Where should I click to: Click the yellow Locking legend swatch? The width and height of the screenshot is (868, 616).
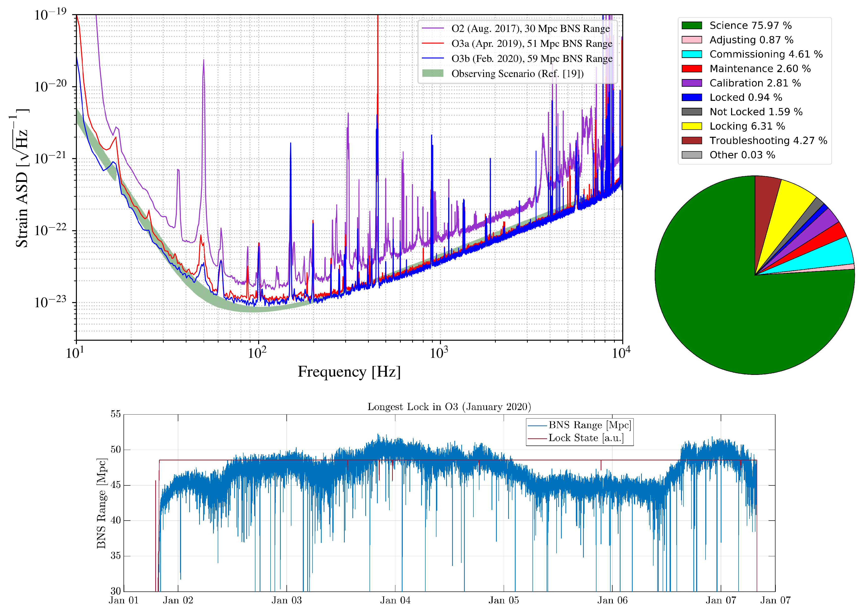coord(691,126)
